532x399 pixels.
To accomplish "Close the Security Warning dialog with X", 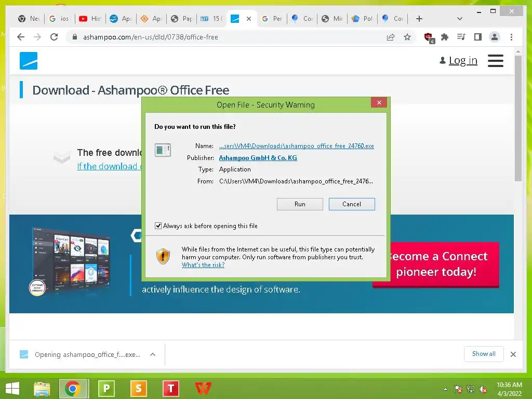I will pos(379,102).
